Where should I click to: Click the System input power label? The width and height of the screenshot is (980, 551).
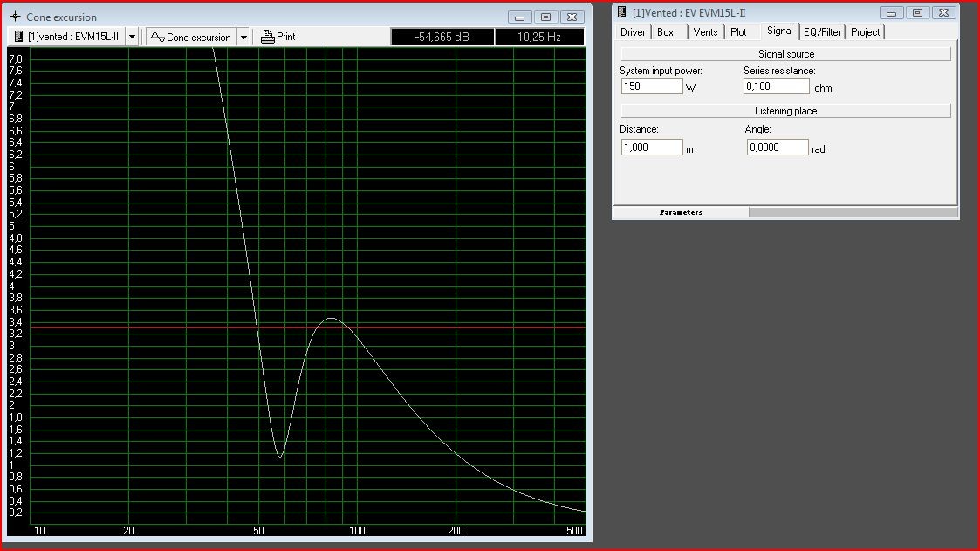coord(661,71)
